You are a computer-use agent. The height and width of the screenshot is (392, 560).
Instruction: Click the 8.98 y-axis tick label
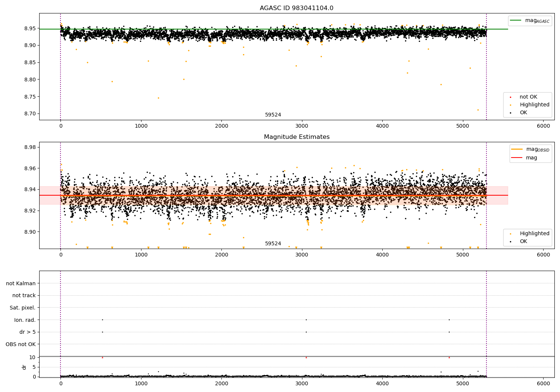click(x=30, y=147)
